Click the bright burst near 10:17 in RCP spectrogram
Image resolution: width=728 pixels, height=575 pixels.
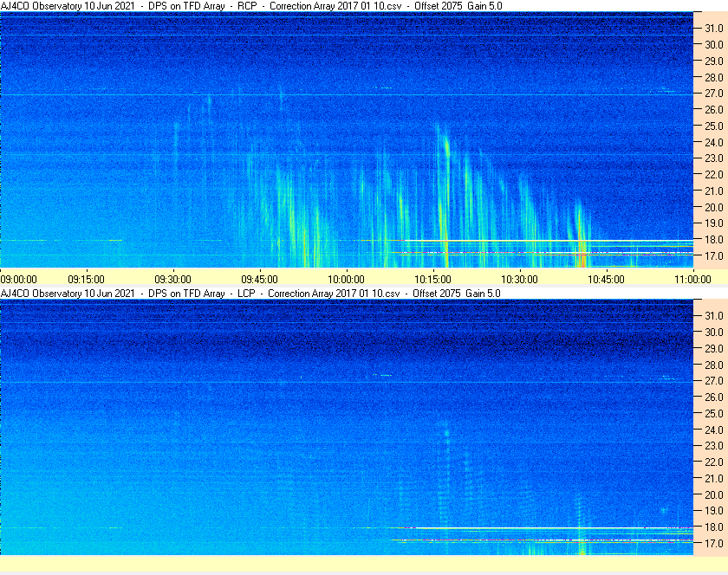click(x=445, y=195)
